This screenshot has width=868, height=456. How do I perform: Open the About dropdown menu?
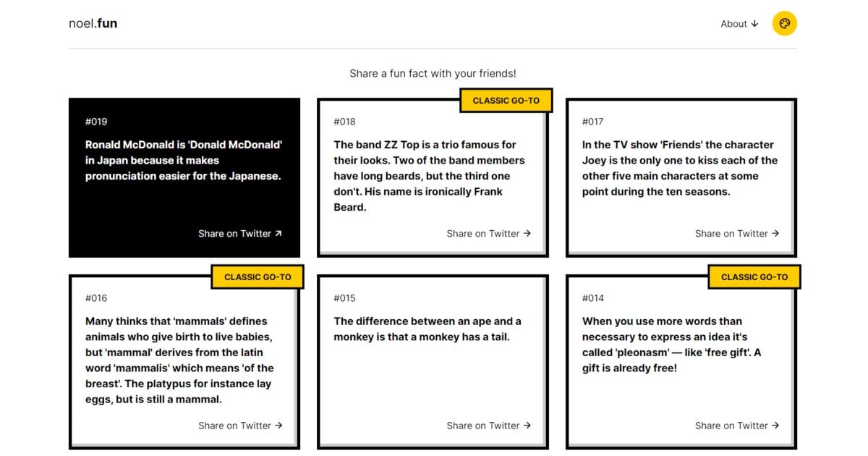739,24
